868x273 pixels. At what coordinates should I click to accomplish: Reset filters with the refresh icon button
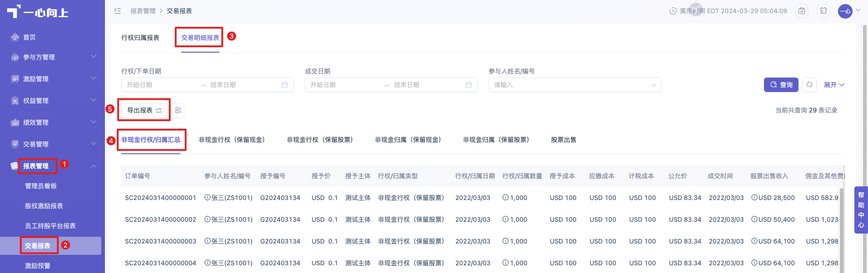(x=809, y=85)
